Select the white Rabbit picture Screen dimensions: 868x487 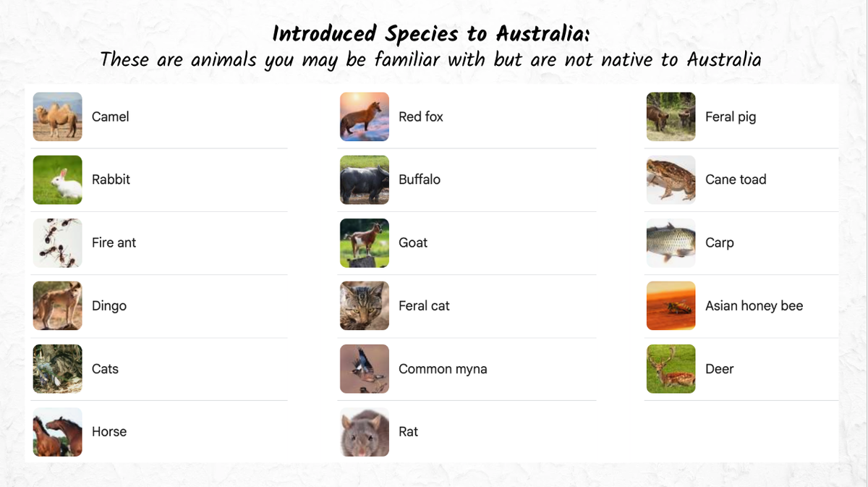[x=58, y=179]
